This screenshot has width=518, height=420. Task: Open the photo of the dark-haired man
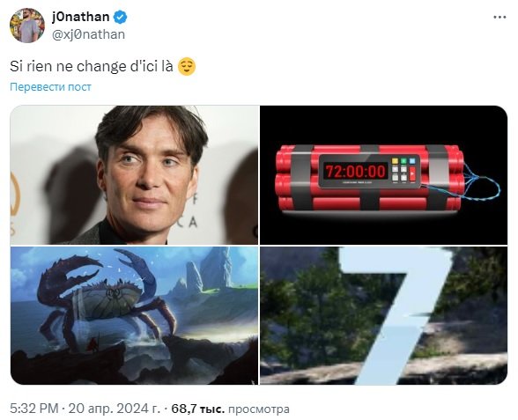point(134,175)
